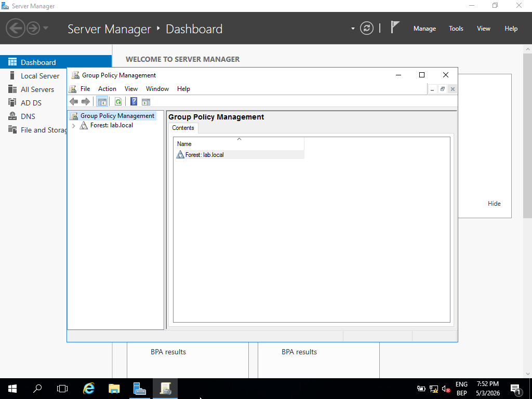The image size is (532, 399).
Task: Expand the Forest: lab.local node
Action: tap(74, 126)
